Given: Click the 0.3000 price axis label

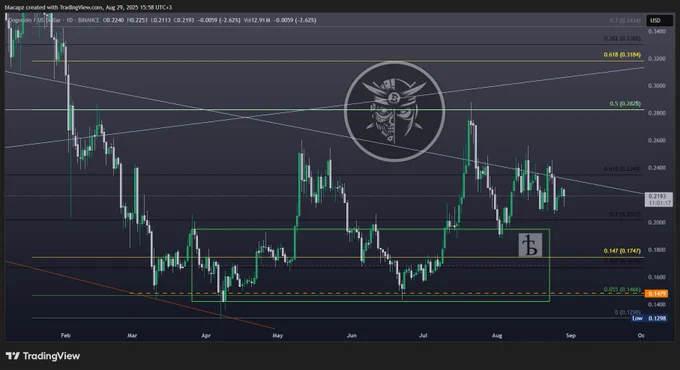Looking at the screenshot, I should (x=657, y=86).
